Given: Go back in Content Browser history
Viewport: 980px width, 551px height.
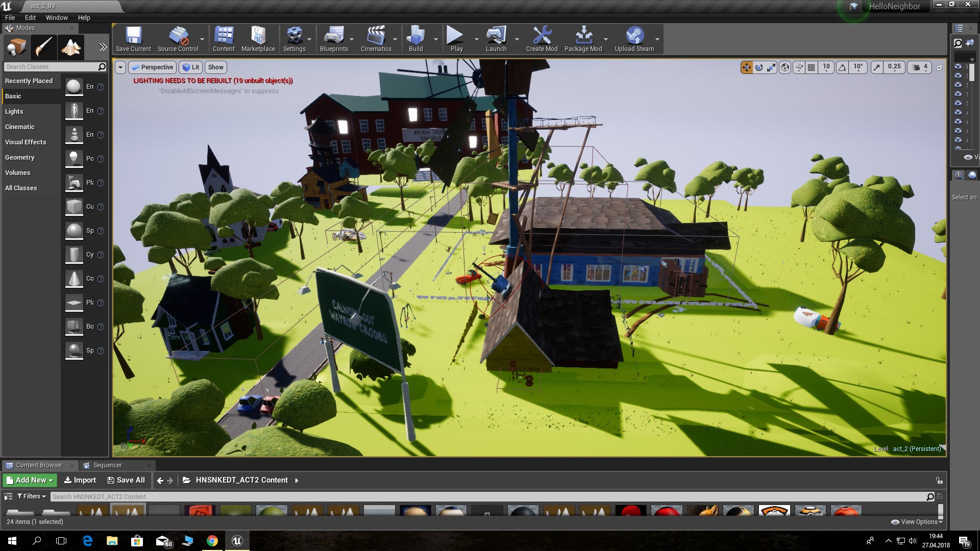Looking at the screenshot, I should [160, 480].
